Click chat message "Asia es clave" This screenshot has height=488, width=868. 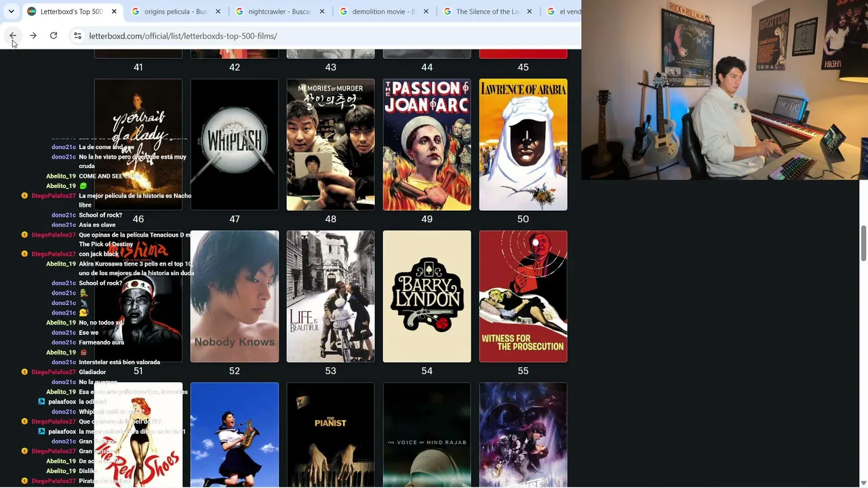pyautogui.click(x=97, y=225)
